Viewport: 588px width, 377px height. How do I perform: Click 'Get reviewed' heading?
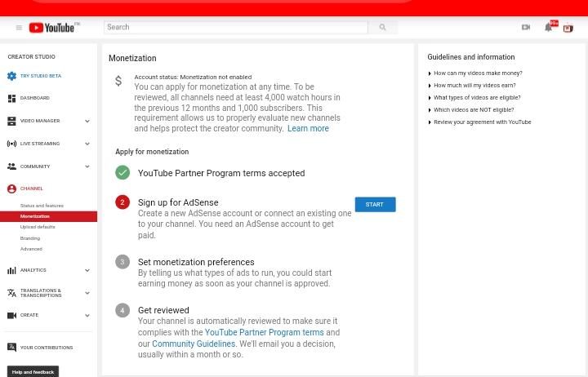tap(163, 310)
